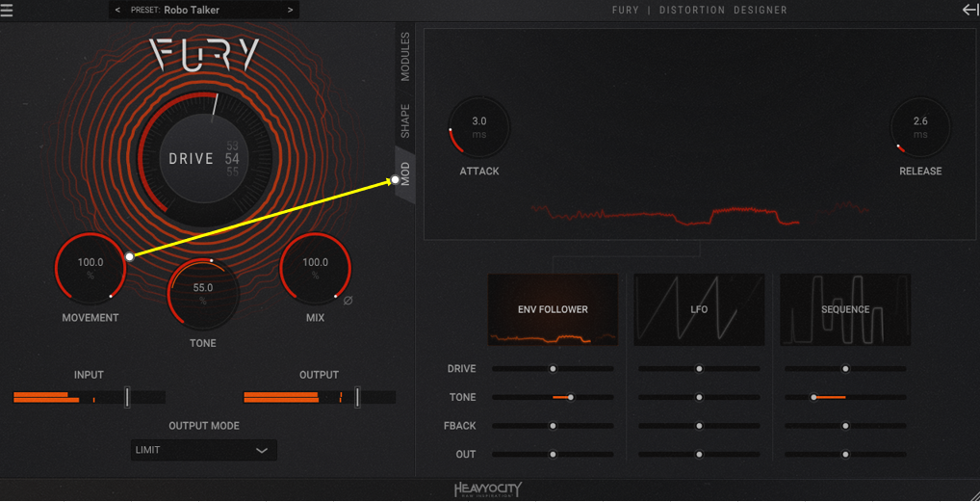The width and height of the screenshot is (980, 502).
Task: Click the INPUT level slider handle
Action: [x=127, y=398]
